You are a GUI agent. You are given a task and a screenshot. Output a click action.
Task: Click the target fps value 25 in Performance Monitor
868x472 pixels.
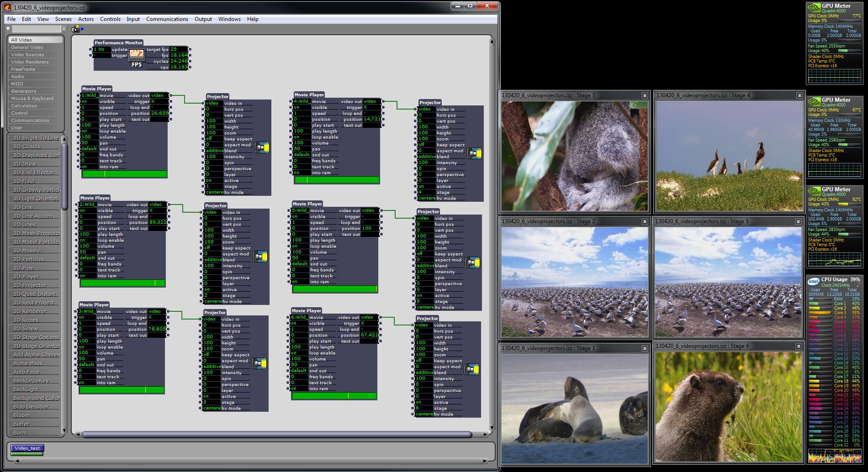[x=179, y=49]
